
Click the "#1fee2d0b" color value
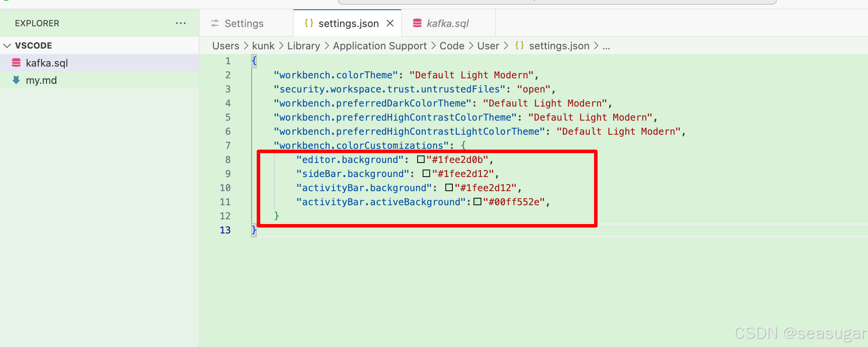pyautogui.click(x=457, y=160)
